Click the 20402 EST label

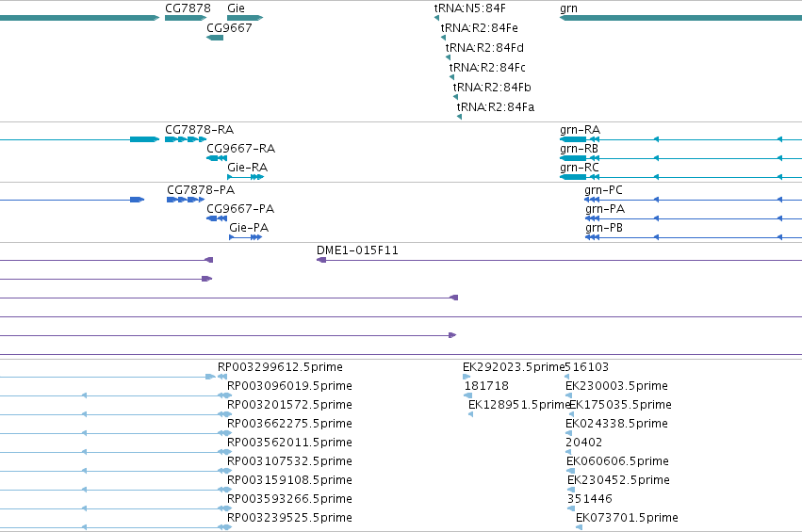tap(583, 443)
